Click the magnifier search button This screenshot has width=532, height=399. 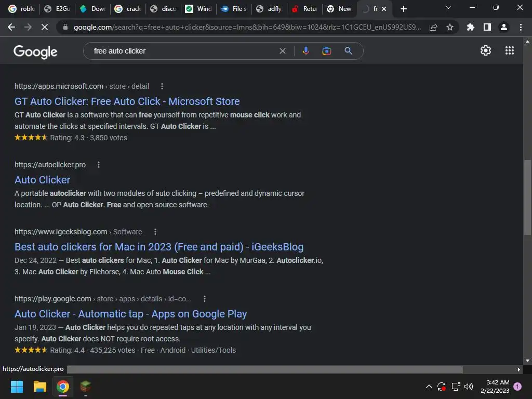349,51
